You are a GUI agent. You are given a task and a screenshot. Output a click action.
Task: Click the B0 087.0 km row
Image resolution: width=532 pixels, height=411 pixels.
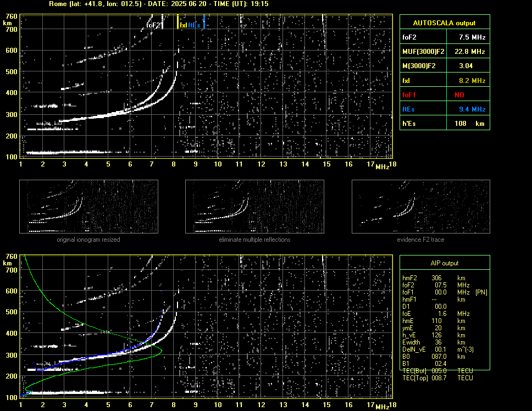434,357
